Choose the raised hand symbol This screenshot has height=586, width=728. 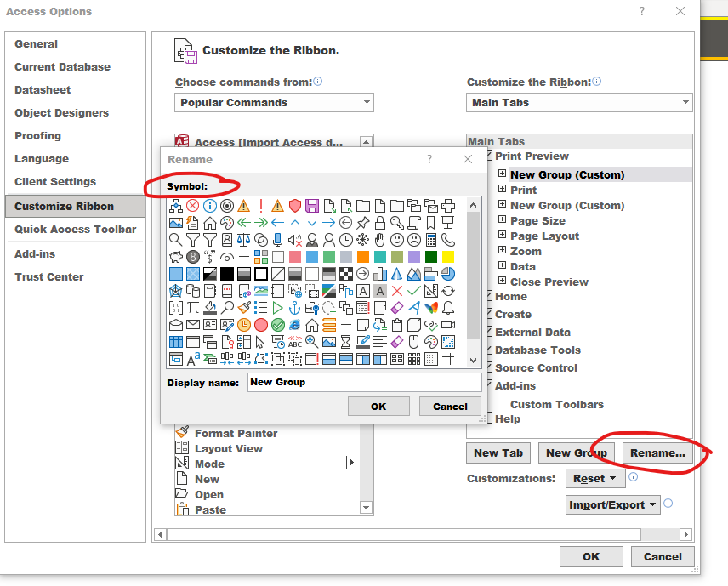[380, 240]
